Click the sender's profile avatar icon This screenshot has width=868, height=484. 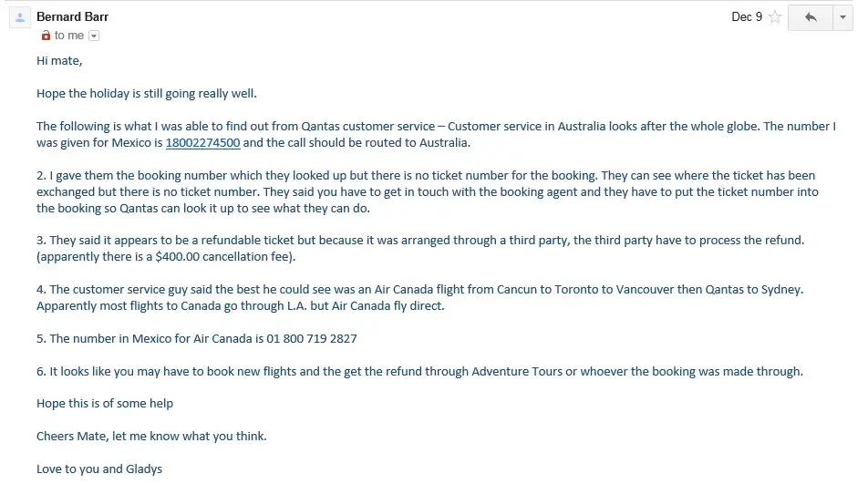19,17
